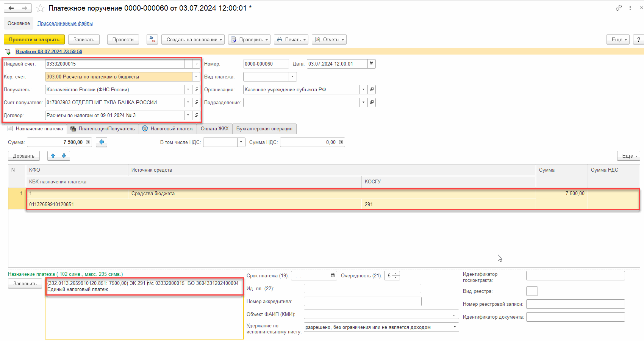Click into Номер field
The width and height of the screenshot is (644, 341).
pyautogui.click(x=266, y=64)
